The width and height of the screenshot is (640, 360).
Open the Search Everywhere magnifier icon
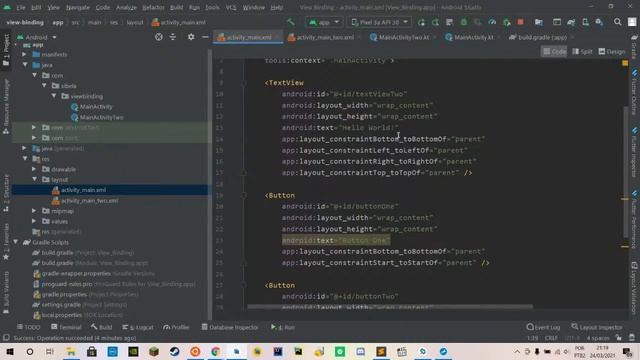pyautogui.click(x=618, y=22)
